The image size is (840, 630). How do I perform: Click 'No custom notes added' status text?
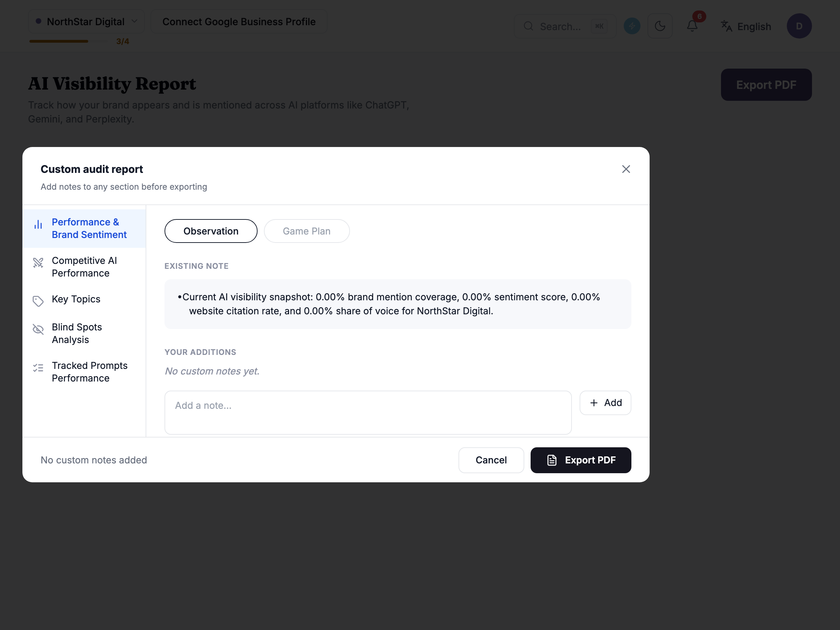[94, 460]
